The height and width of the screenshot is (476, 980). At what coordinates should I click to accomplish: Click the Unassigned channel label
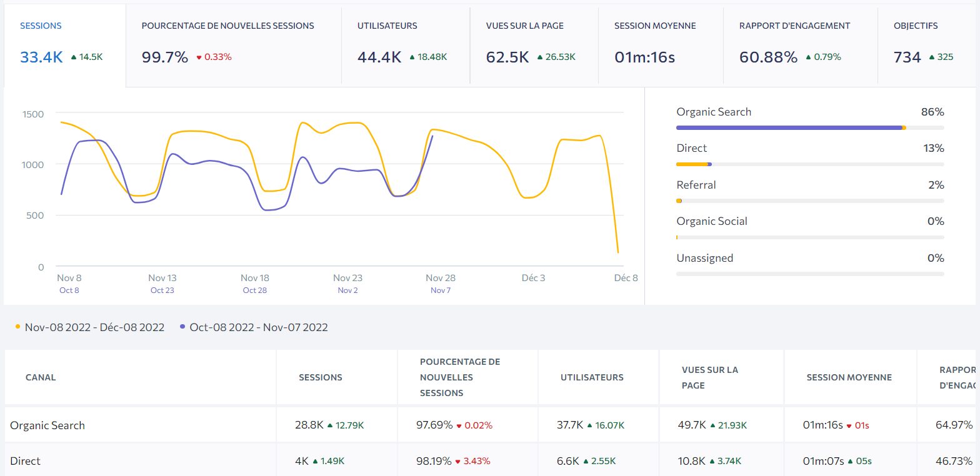[x=705, y=258]
